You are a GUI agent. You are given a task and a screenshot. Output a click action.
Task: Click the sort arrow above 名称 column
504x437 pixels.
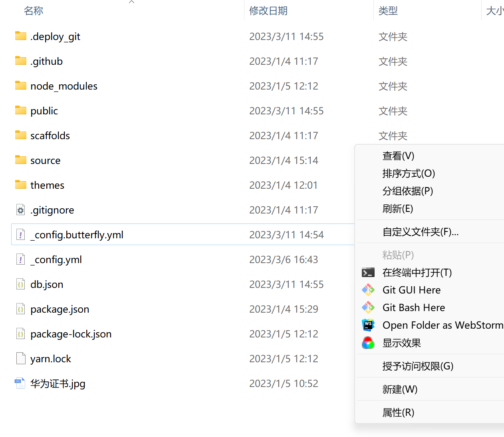click(x=131, y=2)
